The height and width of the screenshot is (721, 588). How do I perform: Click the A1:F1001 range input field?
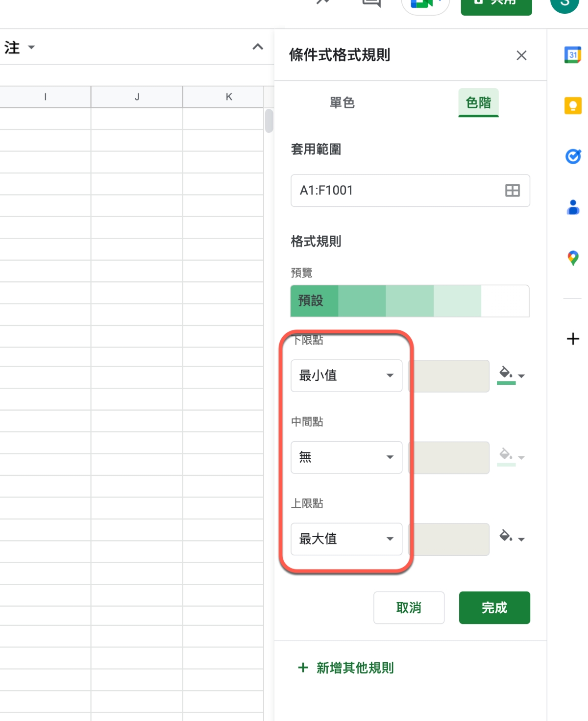pos(397,191)
